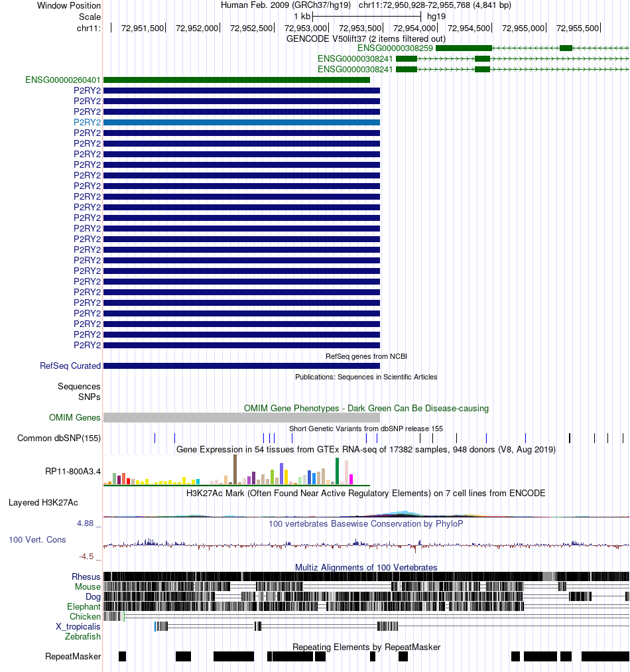Image resolution: width=630 pixels, height=672 pixels.
Task: Open the GTEx Gene Expression track title
Action: coord(366,449)
